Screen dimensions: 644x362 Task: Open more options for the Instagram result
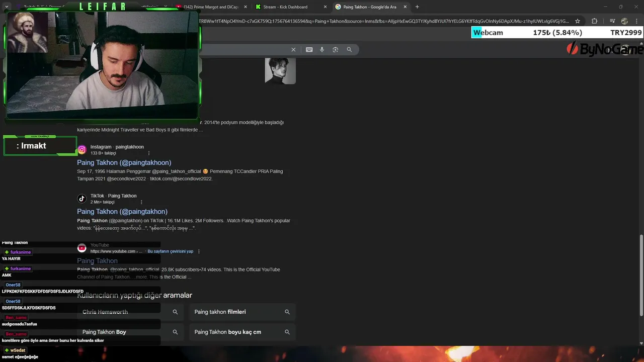click(149, 153)
